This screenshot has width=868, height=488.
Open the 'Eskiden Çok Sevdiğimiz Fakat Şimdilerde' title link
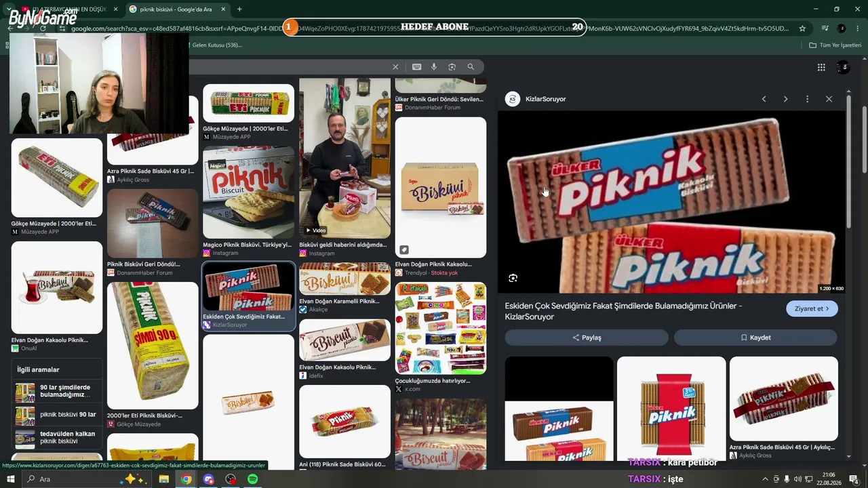point(623,311)
